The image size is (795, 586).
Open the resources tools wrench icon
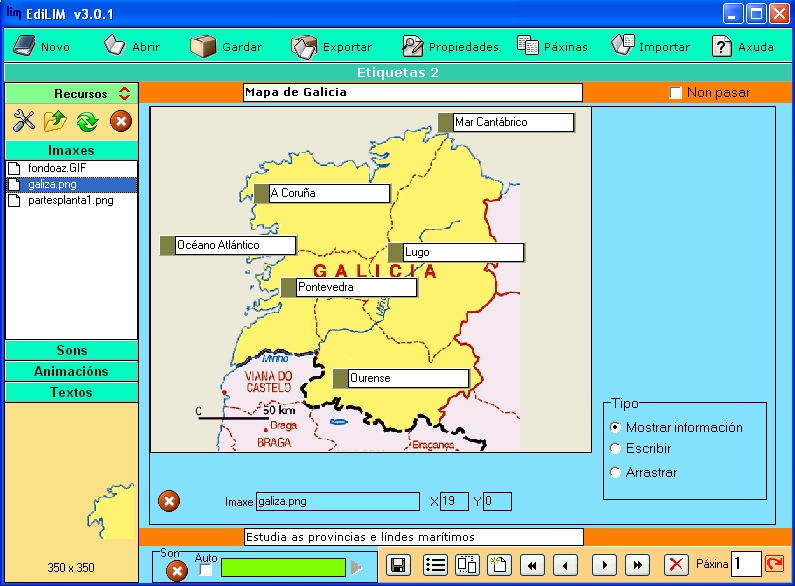(23, 122)
